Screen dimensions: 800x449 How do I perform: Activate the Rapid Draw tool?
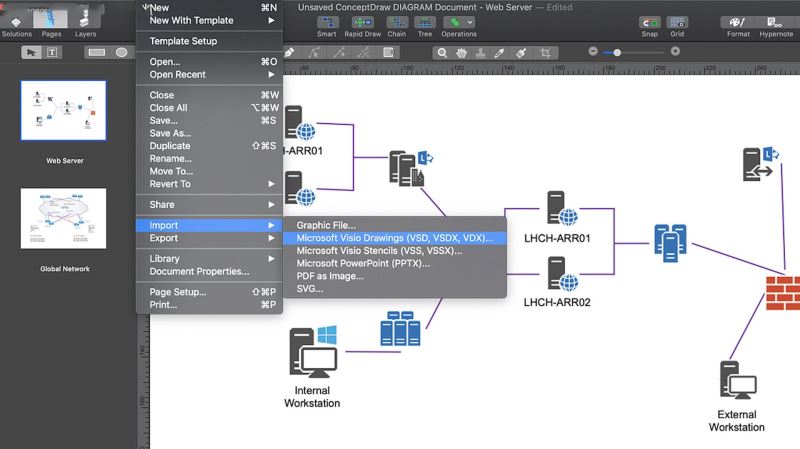(x=363, y=27)
